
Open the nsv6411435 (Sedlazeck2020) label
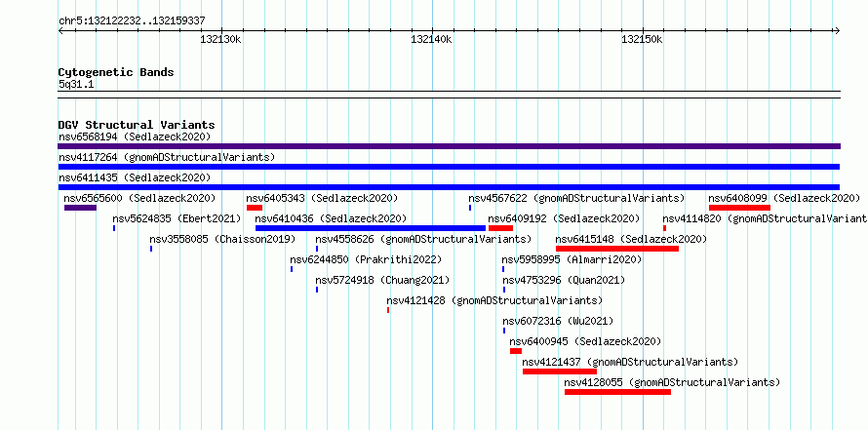pos(135,177)
